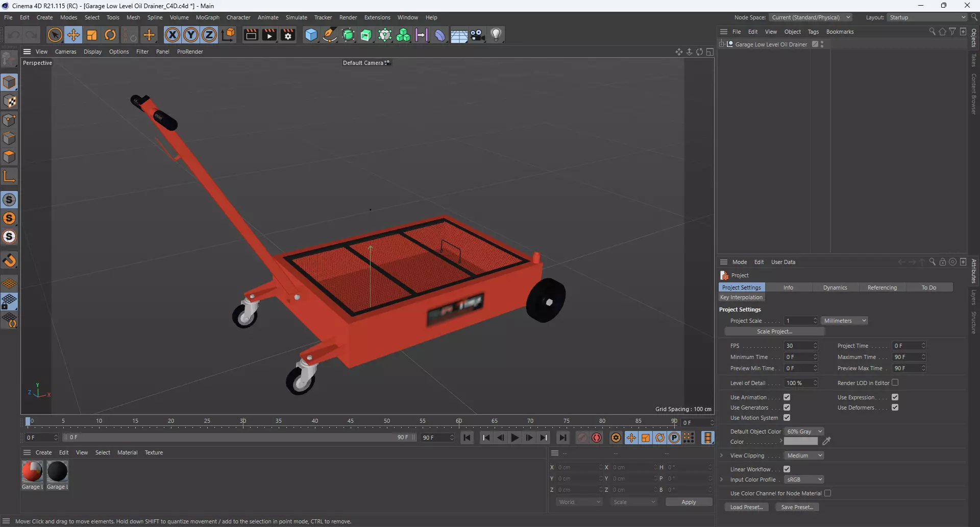Viewport: 980px width, 527px height.
Task: Open the MoGraph menu
Action: pyautogui.click(x=207, y=17)
